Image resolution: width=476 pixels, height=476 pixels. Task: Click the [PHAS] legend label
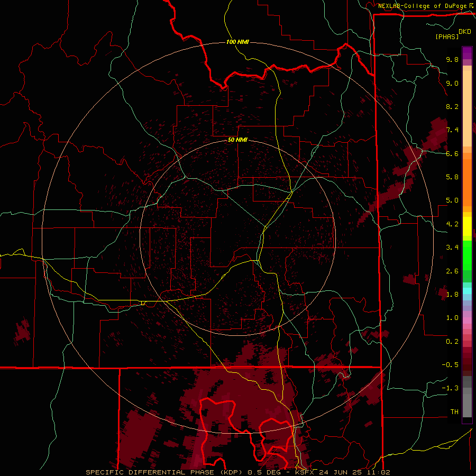(447, 36)
